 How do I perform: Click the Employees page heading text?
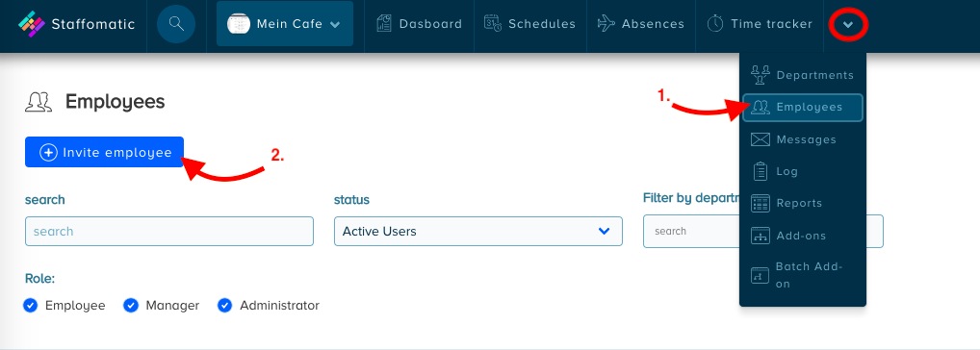(115, 102)
